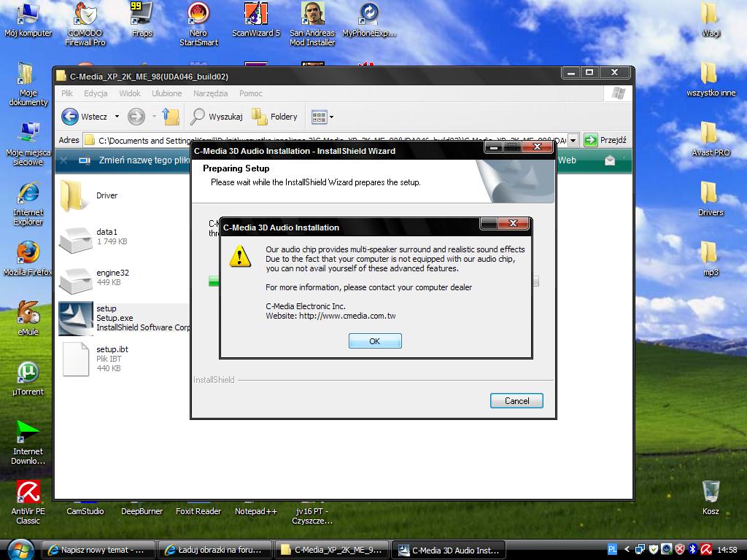Launch µTorrent desktop shortcut
Image resolution: width=747 pixels, height=560 pixels.
click(28, 378)
